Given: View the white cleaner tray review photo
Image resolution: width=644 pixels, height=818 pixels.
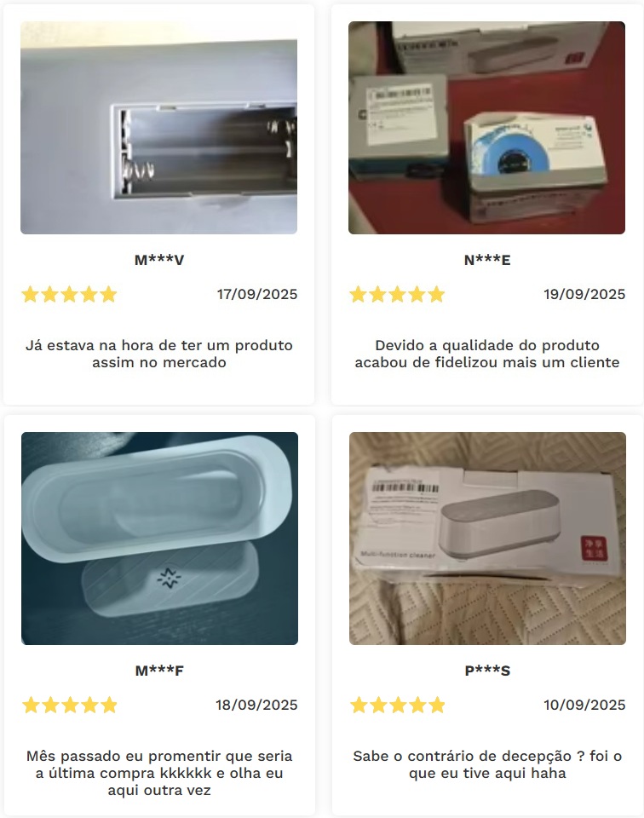Looking at the screenshot, I should click(x=159, y=539).
